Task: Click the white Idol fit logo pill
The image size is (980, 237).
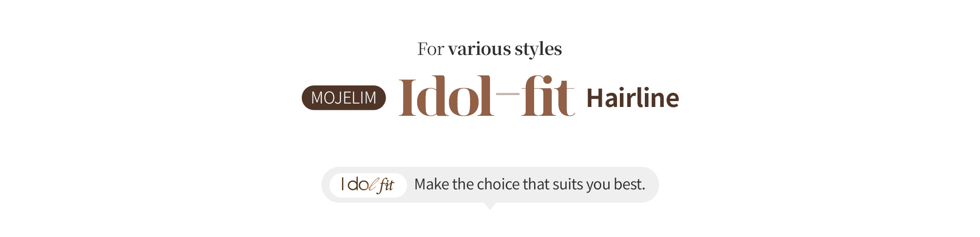Action: pyautogui.click(x=368, y=185)
